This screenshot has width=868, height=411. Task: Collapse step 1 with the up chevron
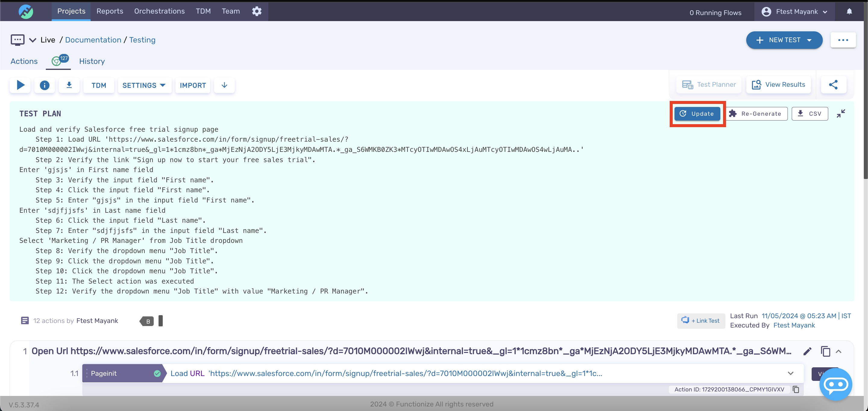tap(839, 351)
